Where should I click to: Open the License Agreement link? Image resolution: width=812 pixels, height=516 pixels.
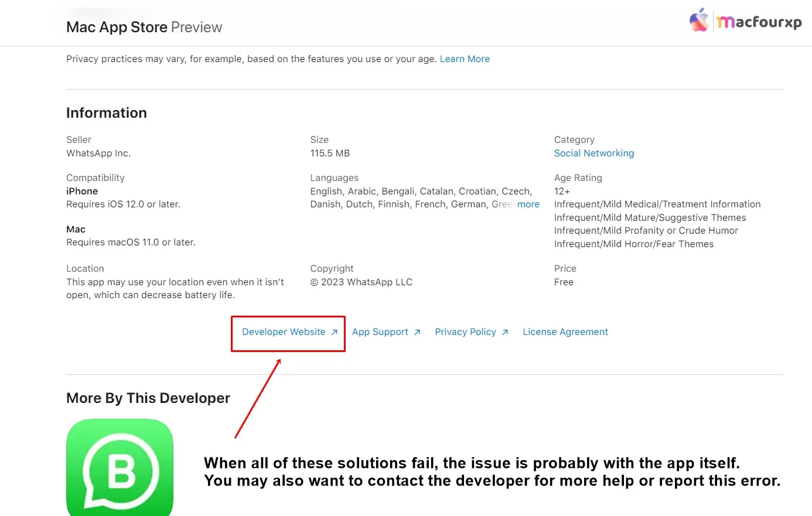565,332
